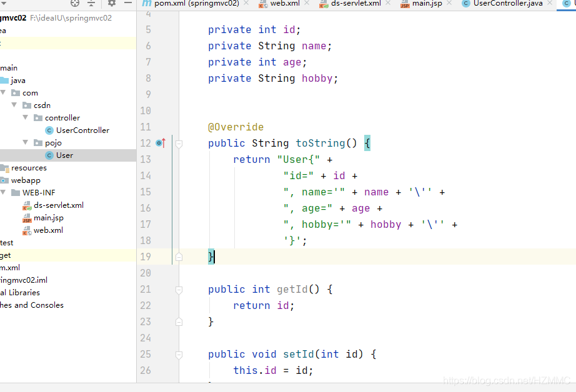Click the override gutter icon on line 12
576x392 pixels.
[x=161, y=143]
